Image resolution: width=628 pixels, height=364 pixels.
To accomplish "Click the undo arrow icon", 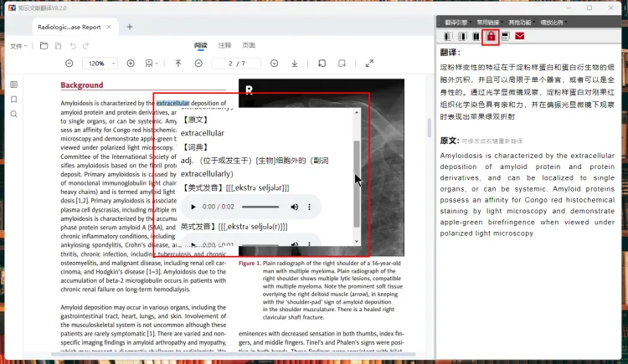I will (73, 46).
